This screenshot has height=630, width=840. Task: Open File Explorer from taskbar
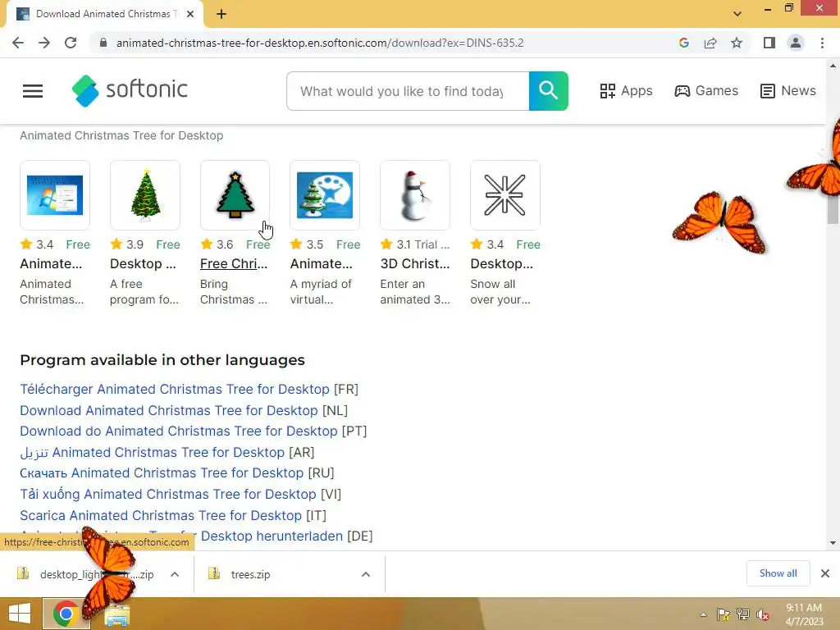[x=117, y=614]
